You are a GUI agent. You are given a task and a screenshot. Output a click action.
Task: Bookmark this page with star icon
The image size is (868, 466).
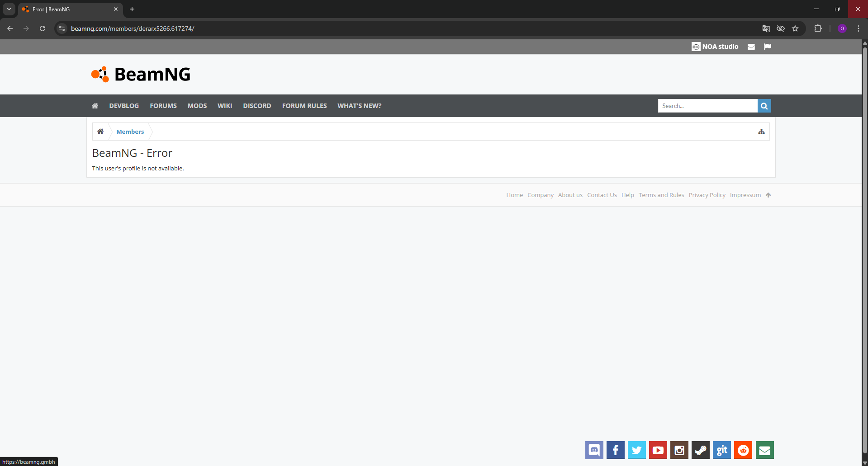[x=795, y=28]
